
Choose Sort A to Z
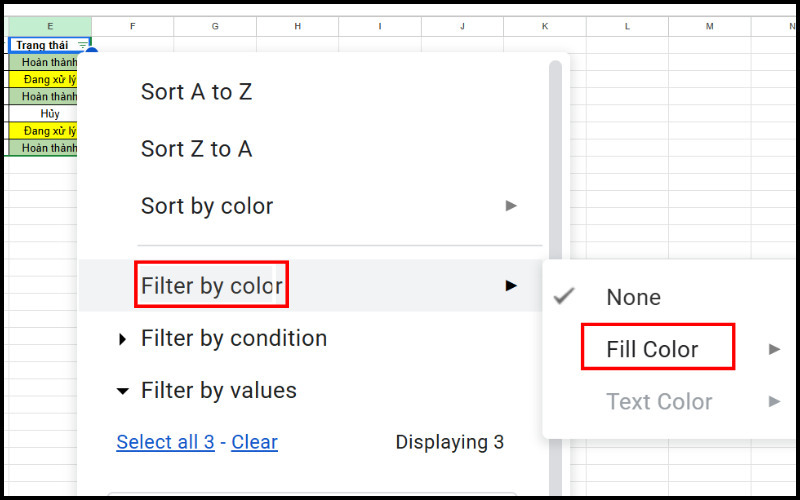196,92
